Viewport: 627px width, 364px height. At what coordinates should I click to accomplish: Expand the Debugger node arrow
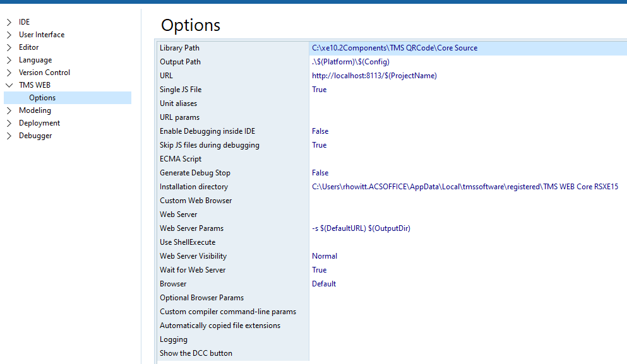(x=9, y=136)
